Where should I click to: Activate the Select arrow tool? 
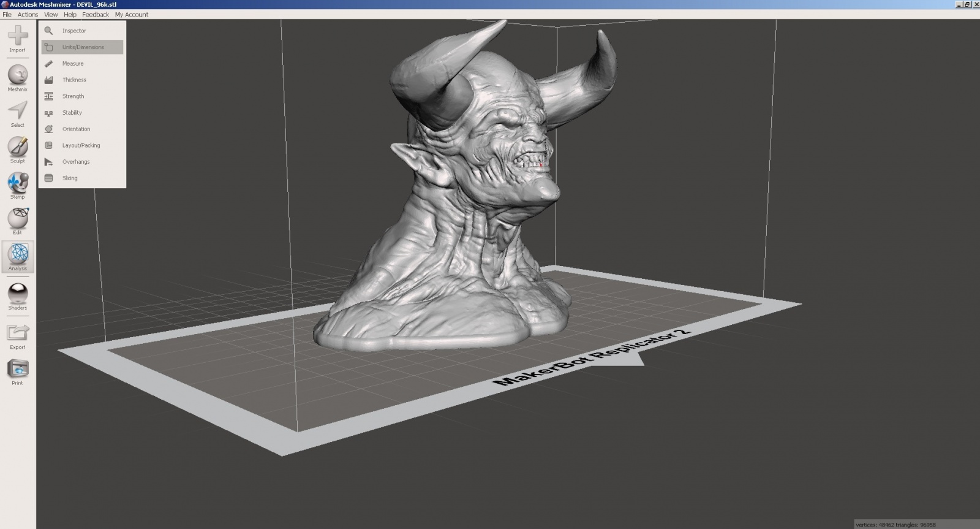pyautogui.click(x=18, y=110)
